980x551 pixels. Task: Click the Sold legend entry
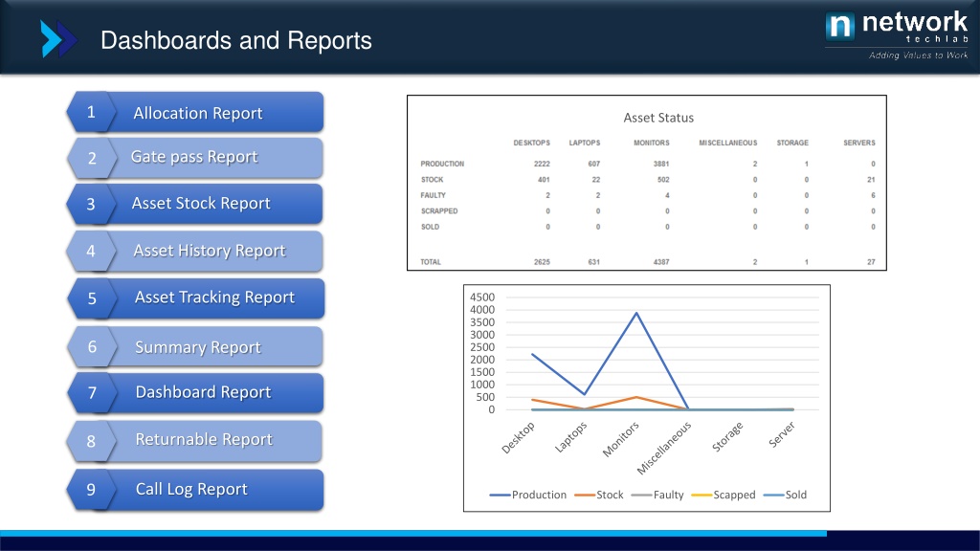point(785,495)
